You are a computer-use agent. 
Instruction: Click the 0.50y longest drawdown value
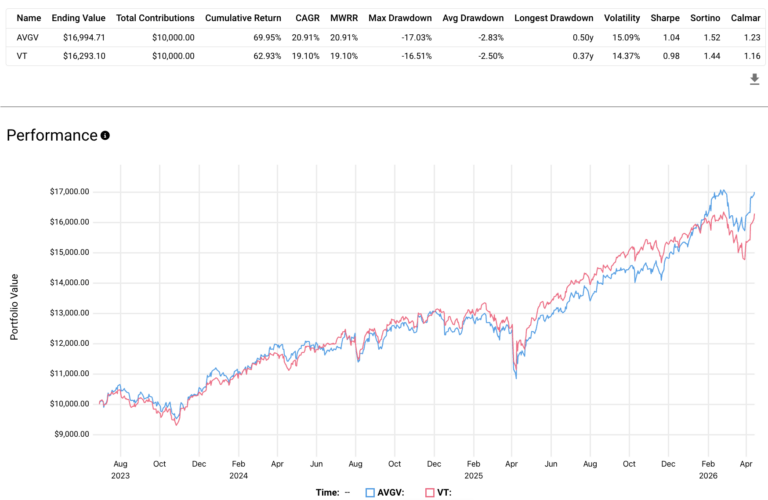tap(583, 38)
